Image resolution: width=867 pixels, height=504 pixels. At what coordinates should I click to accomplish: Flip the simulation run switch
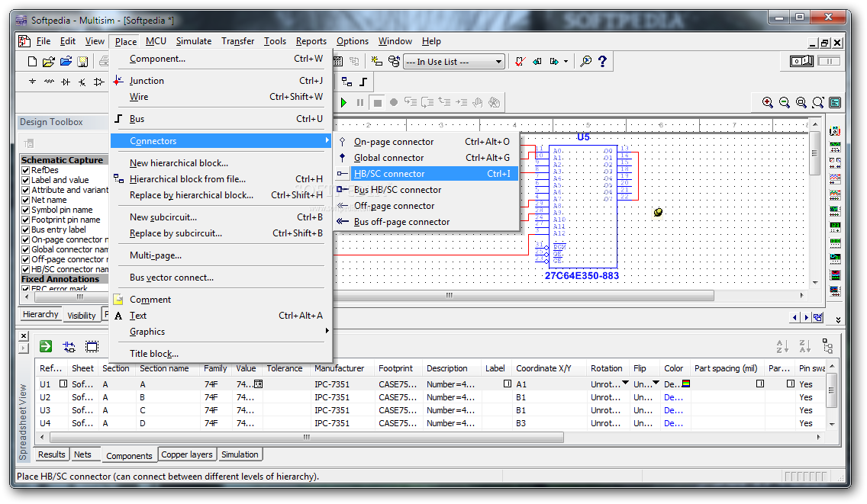[x=801, y=61]
